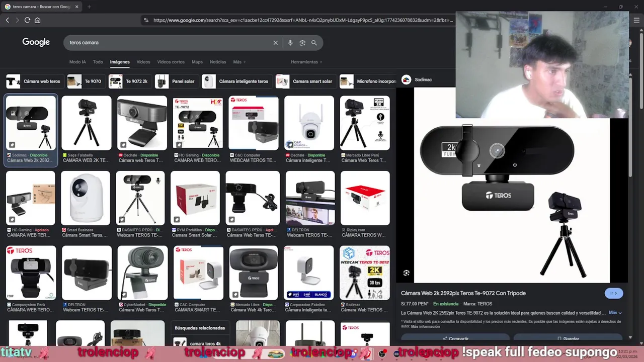644x362 pixels.
Task: Open the Smart Business Camara Smart thumbnail
Action: click(86, 198)
